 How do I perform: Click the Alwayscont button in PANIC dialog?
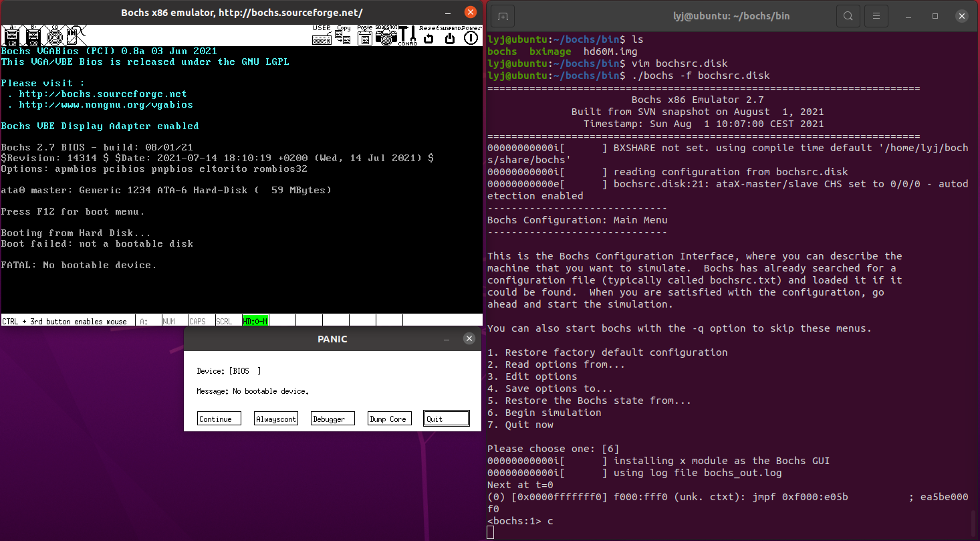(276, 419)
